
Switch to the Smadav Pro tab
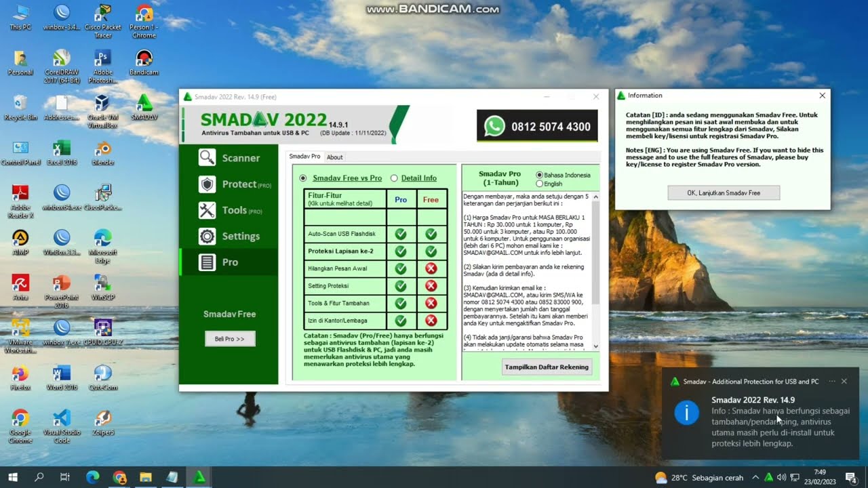pyautogui.click(x=304, y=157)
